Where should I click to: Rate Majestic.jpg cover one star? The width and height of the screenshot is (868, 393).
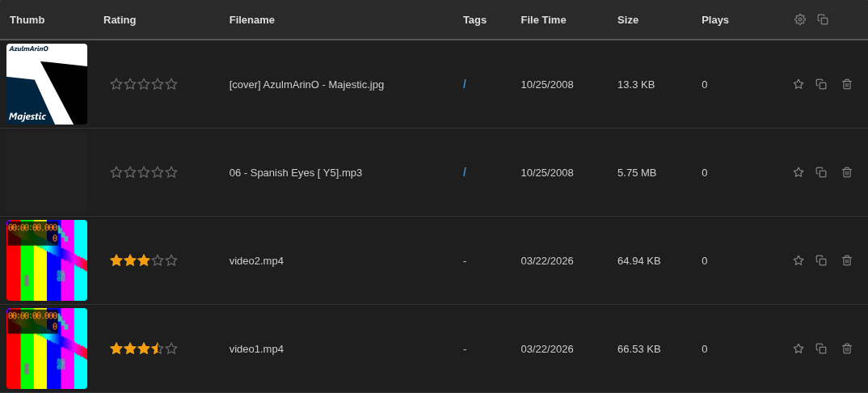116,84
